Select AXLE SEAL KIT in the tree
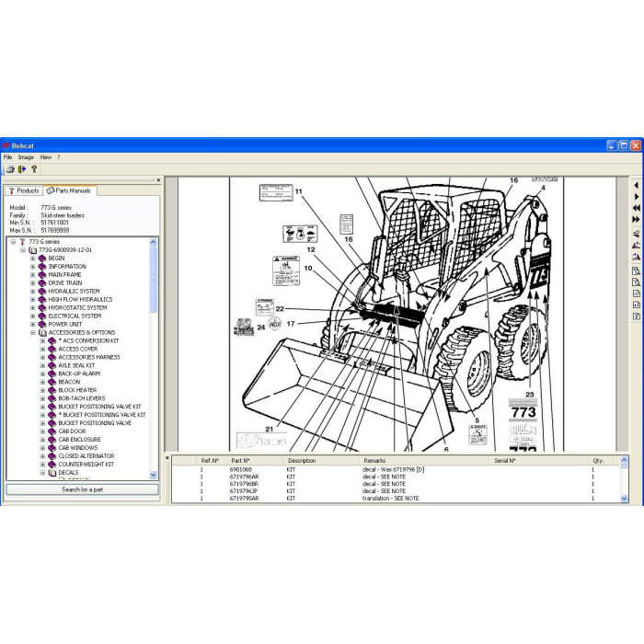This screenshot has width=644, height=644. [76, 365]
